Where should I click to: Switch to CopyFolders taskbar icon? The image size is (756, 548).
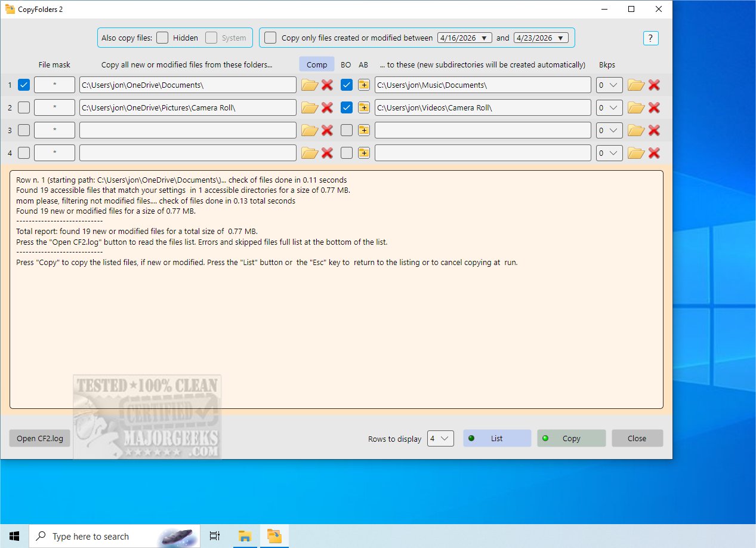pos(274,536)
